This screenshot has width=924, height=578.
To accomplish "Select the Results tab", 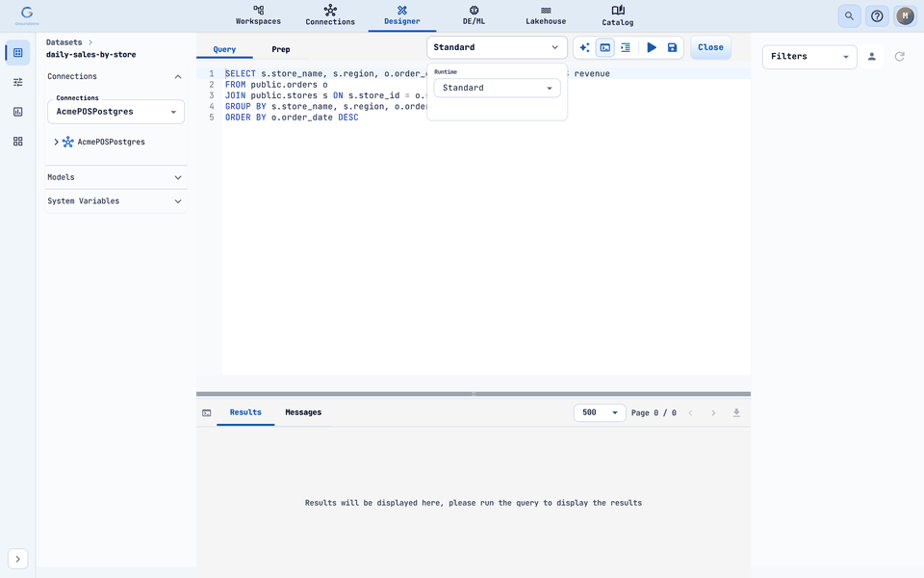I will click(x=245, y=412).
